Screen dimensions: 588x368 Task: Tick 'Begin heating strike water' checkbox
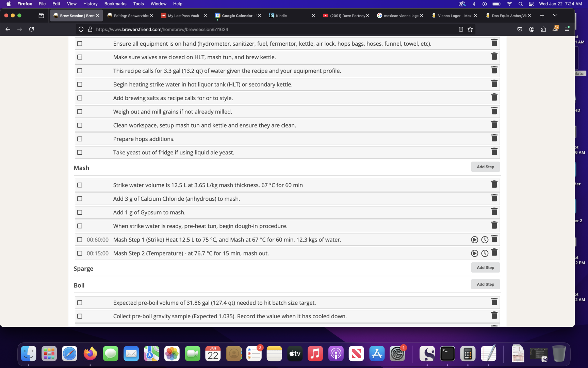coord(80,85)
